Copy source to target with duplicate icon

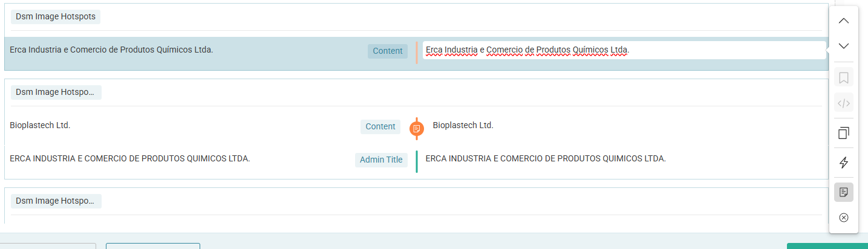844,133
